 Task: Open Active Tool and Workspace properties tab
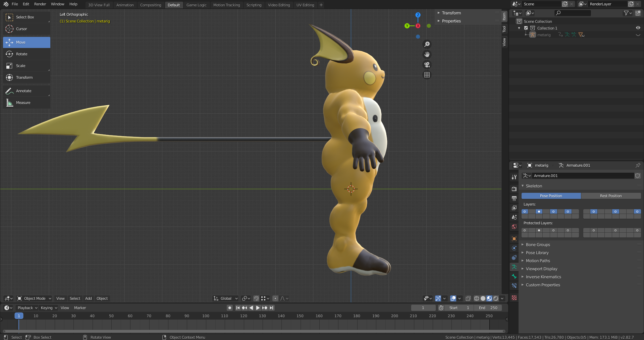tap(514, 177)
